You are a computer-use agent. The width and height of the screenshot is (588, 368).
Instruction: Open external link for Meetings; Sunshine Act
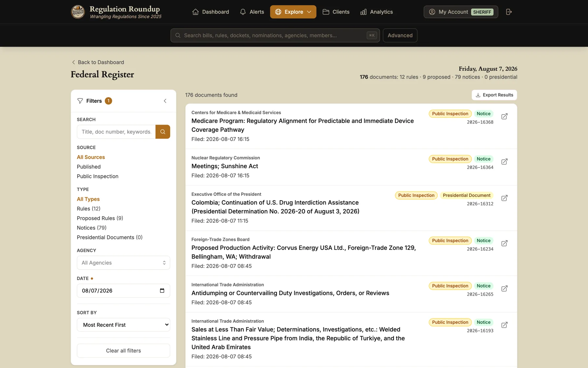point(504,161)
